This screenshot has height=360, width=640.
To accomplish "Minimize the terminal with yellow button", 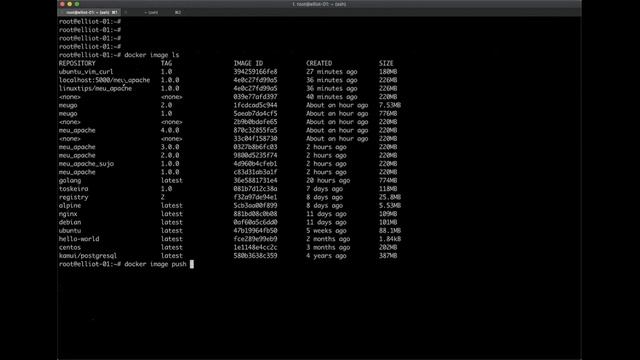I will tap(70, 4).
